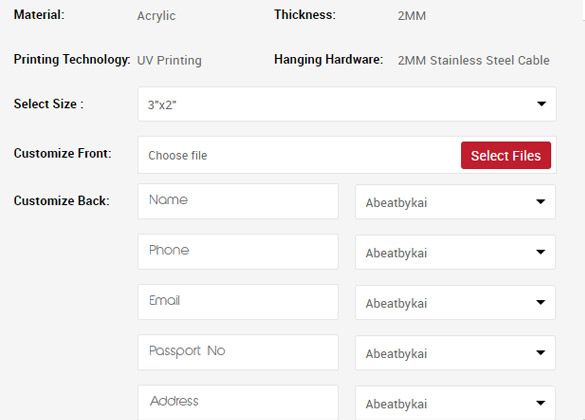Click the Select Size dropdown arrow
The image size is (585, 420).
(541, 104)
